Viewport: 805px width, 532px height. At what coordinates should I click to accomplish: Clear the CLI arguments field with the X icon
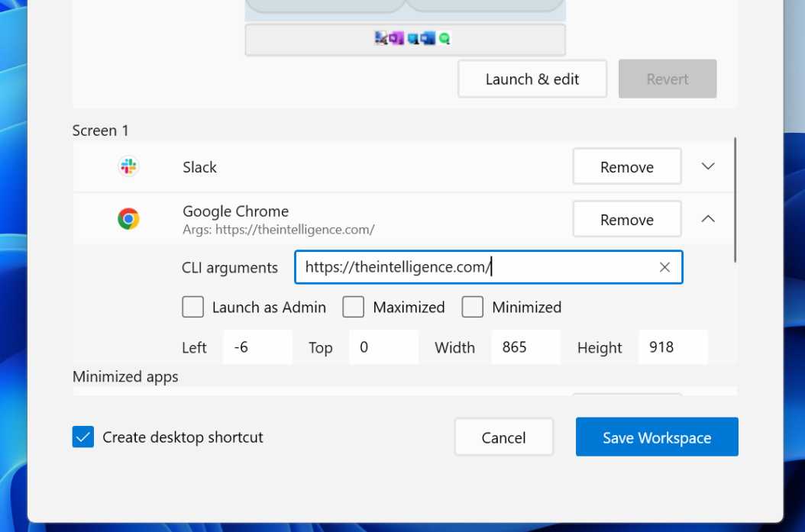click(x=664, y=267)
